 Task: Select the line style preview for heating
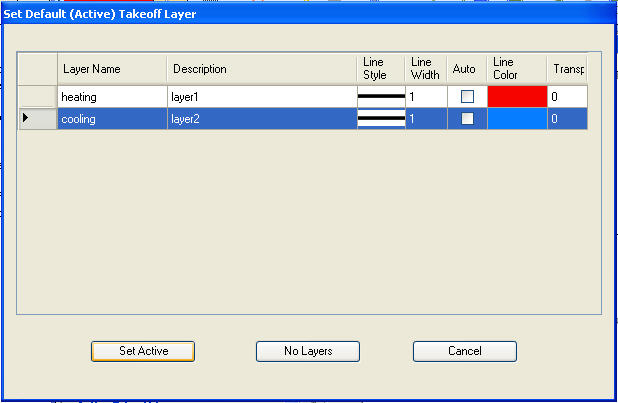pos(381,97)
